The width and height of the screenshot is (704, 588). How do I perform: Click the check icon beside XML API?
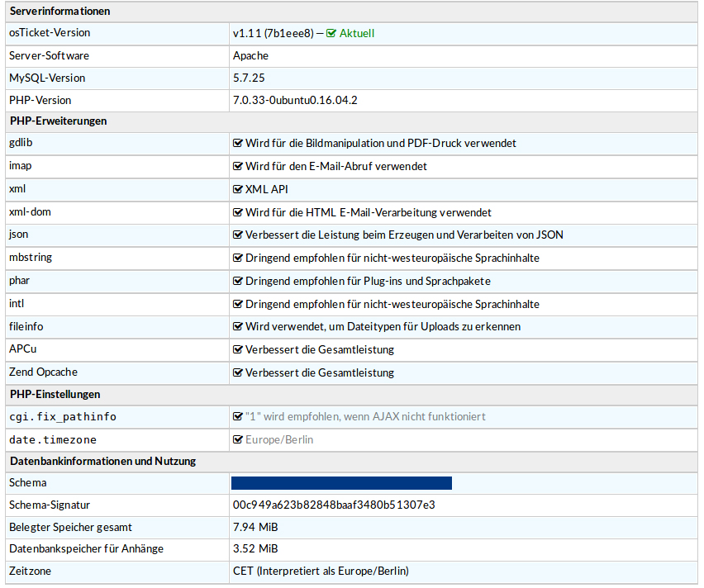coord(238,189)
